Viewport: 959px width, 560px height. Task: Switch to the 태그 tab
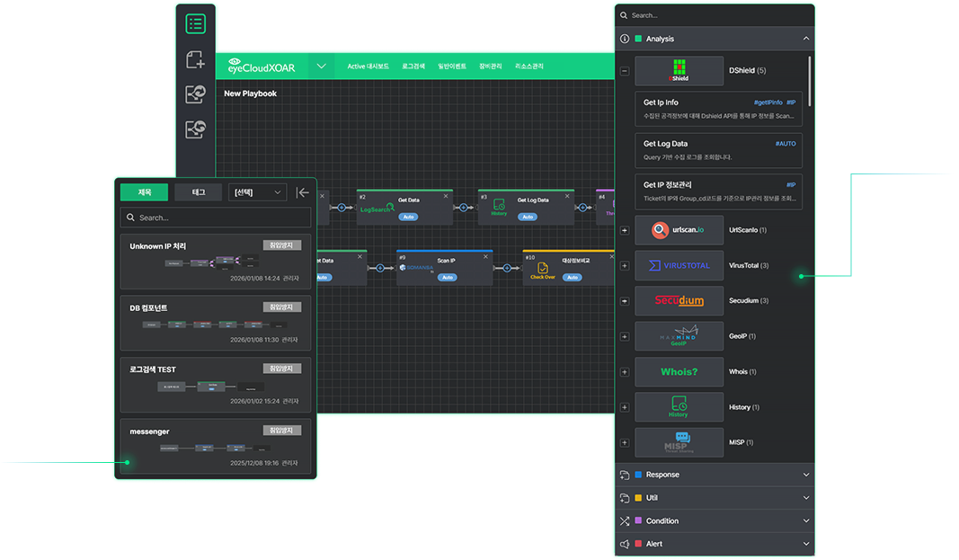[x=199, y=191]
